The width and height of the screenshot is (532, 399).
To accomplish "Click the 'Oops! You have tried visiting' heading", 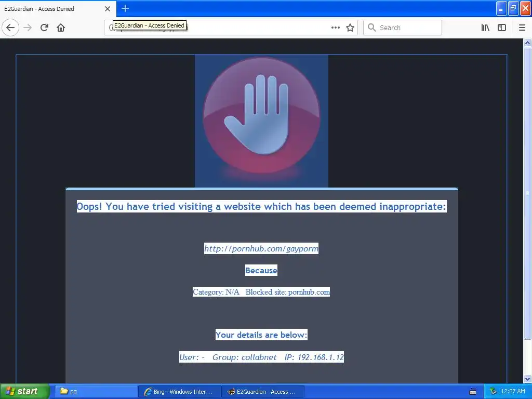I will pos(261,206).
